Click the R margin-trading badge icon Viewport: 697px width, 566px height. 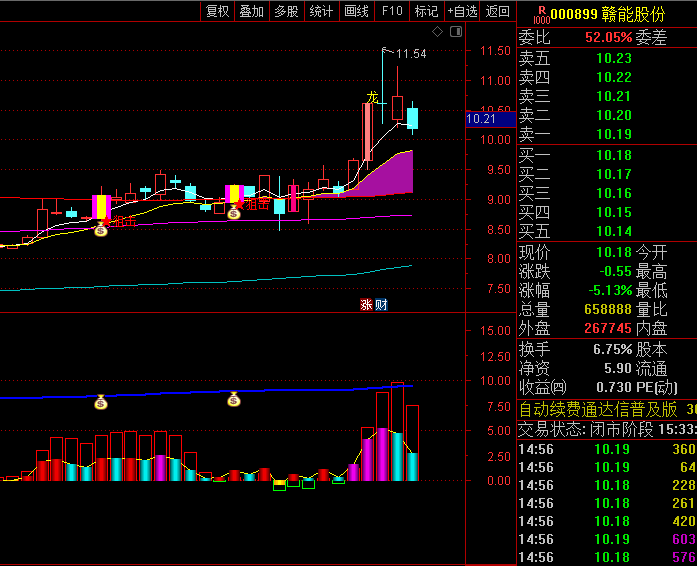tap(541, 15)
